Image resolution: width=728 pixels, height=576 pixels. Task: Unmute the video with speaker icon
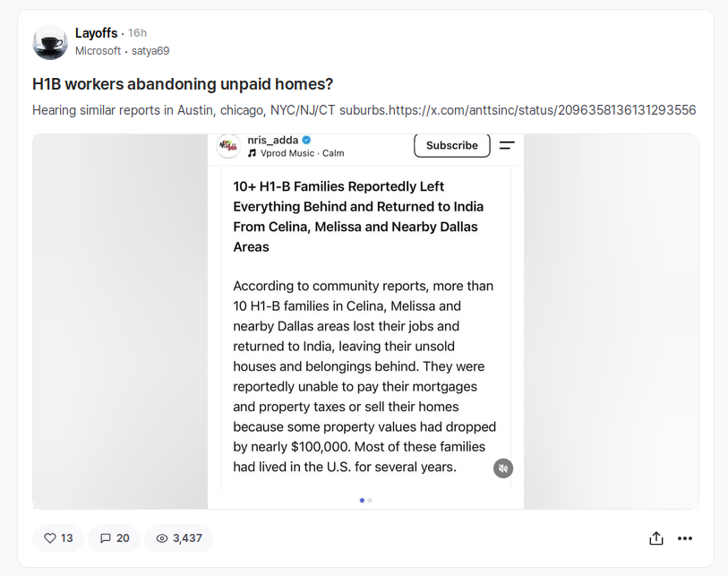[x=503, y=469]
